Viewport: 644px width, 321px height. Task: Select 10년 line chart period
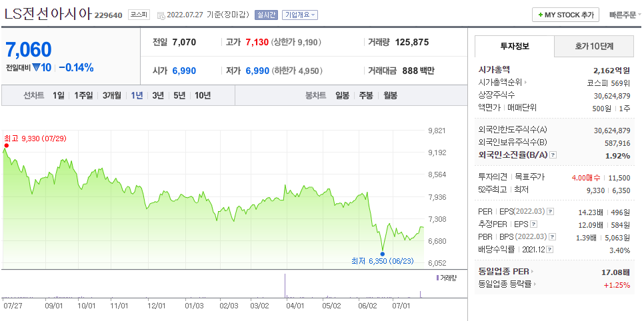coord(203,96)
